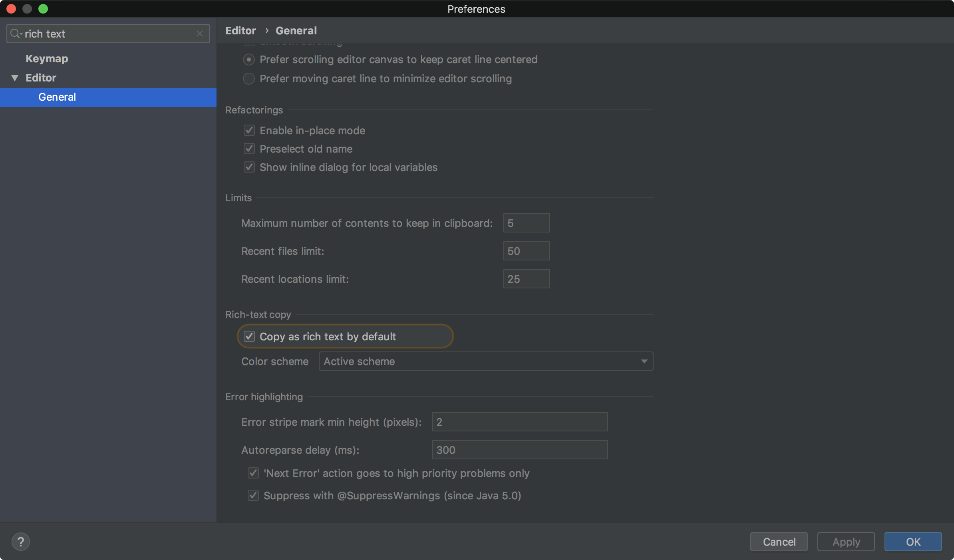Select General under Editor in the sidebar
Screen dimensions: 954x560
point(57,97)
